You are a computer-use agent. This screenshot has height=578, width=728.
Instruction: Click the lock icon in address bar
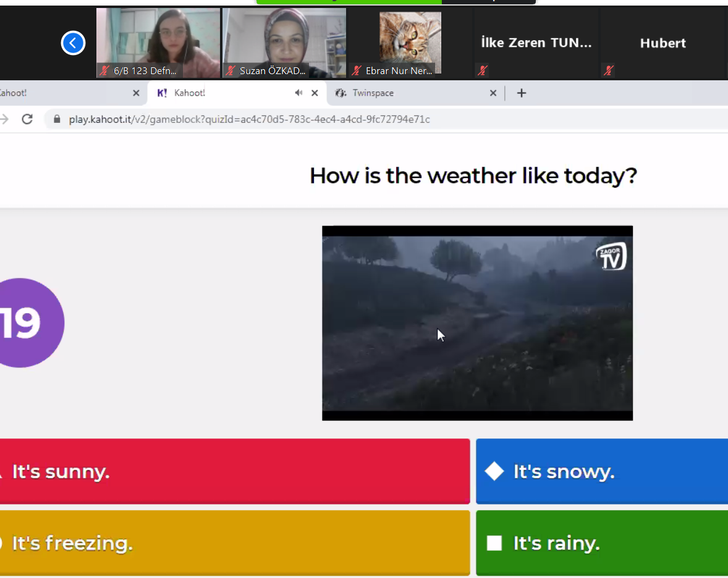(x=58, y=119)
